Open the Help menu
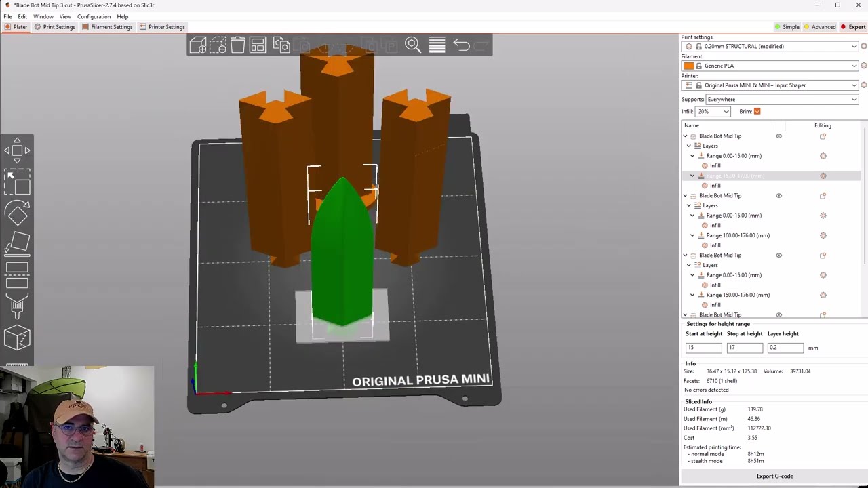 click(x=122, y=16)
